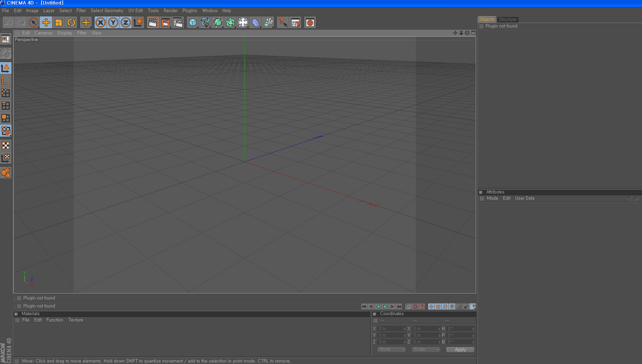Render in Picture Viewer icon
The height and width of the screenshot is (364, 642).
point(165,23)
